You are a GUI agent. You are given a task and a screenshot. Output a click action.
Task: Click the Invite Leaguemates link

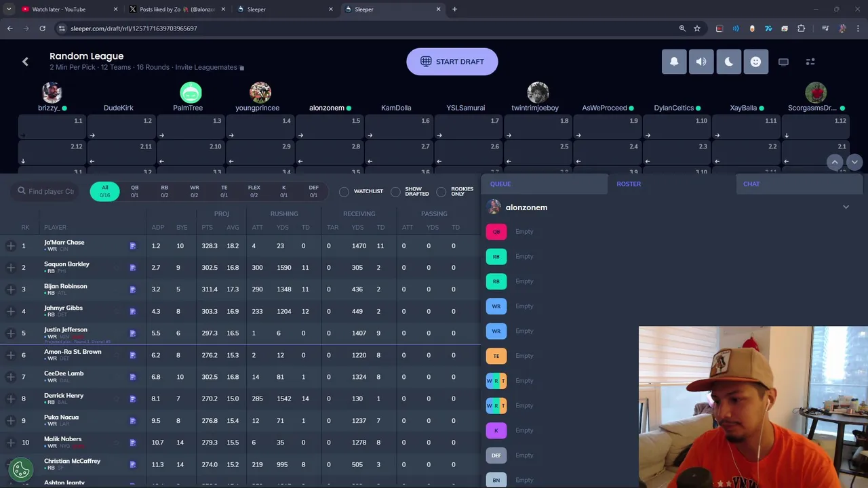click(x=206, y=68)
